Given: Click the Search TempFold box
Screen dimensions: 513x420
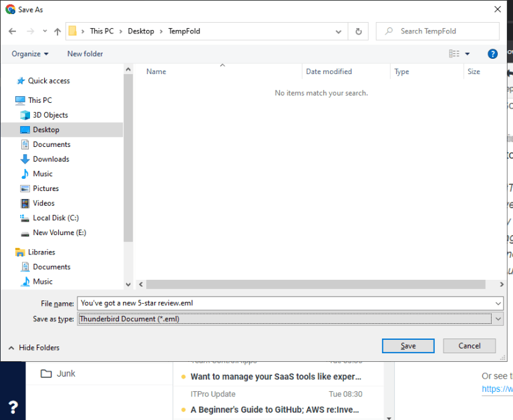Looking at the screenshot, I should (x=438, y=31).
